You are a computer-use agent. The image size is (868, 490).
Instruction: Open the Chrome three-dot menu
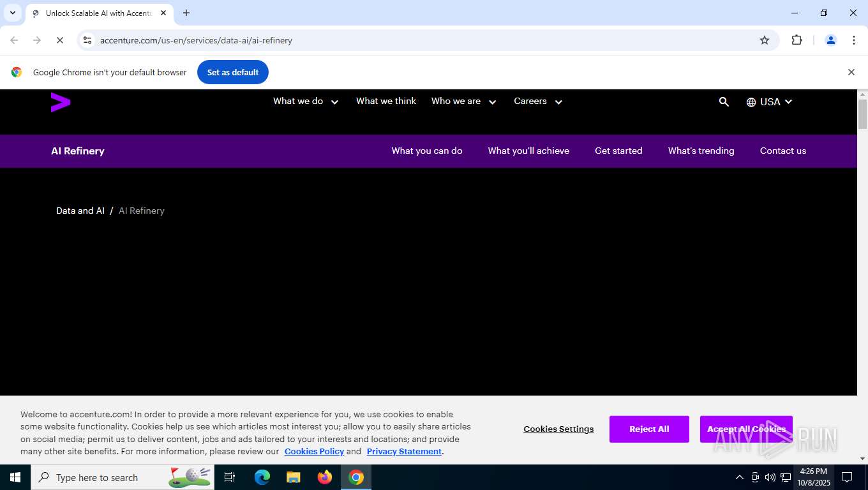[x=854, y=40]
